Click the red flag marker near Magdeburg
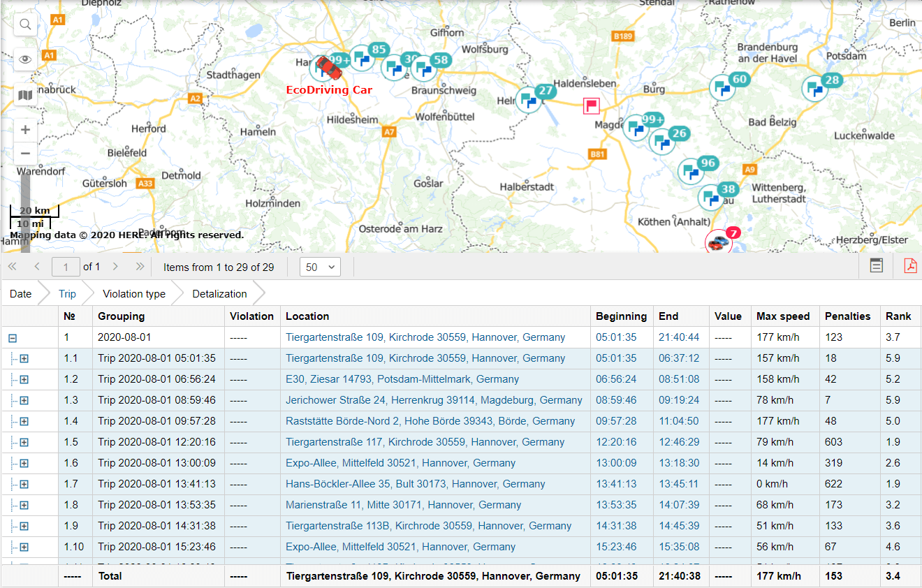922x588 pixels. (x=592, y=106)
